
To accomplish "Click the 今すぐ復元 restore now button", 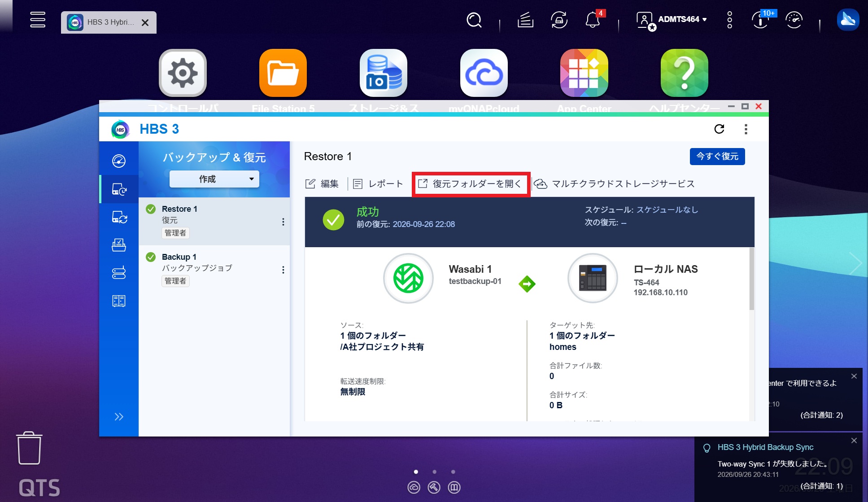I will (x=717, y=156).
